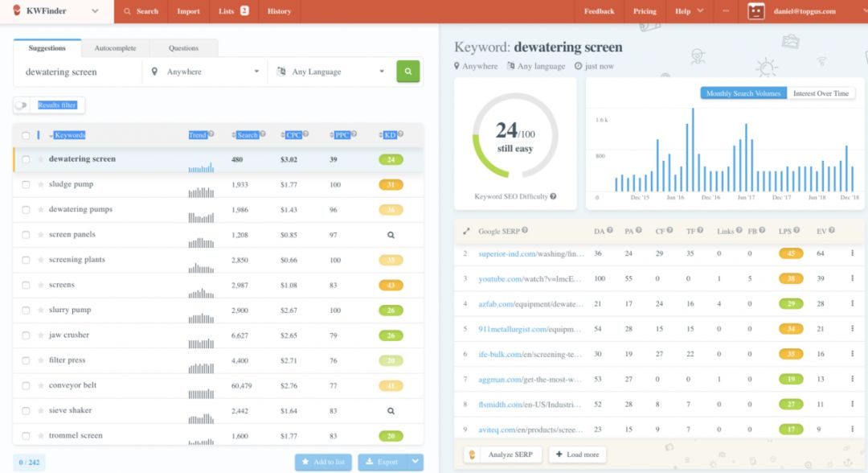Check the box for jaw crusher keyword

tap(26, 335)
